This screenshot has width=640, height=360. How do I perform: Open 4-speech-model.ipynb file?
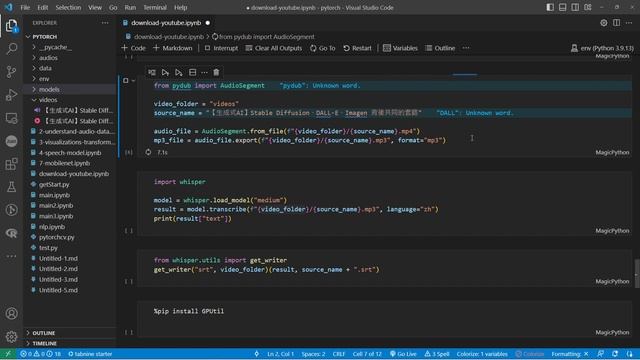[x=69, y=153]
